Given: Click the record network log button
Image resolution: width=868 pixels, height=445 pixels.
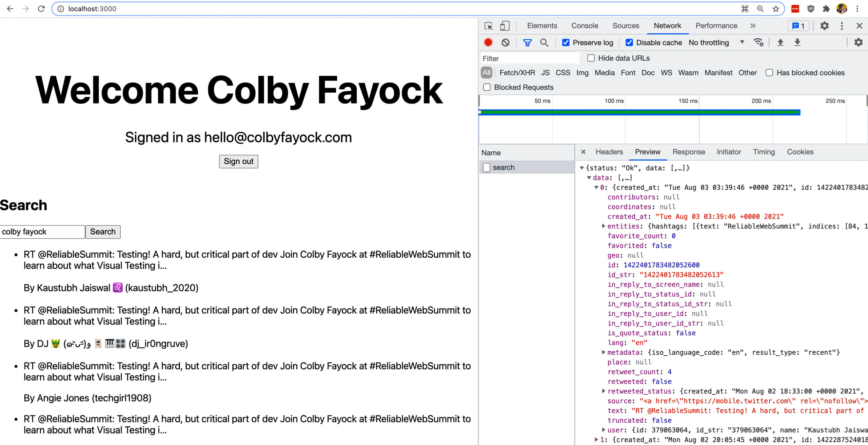Looking at the screenshot, I should coord(488,42).
